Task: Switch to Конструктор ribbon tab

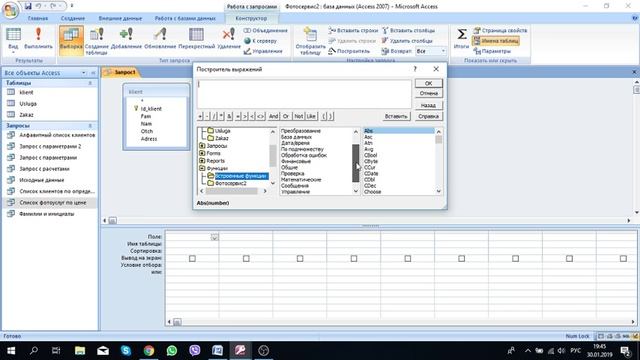Action: 251,18
